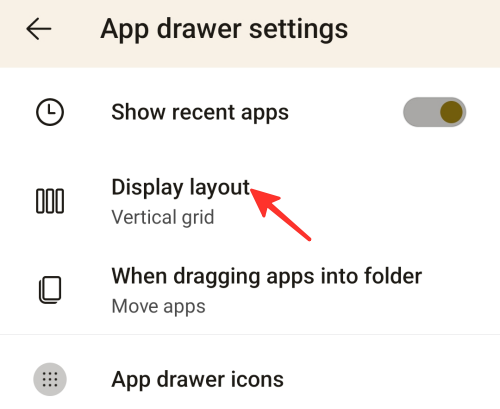Change the Vertical grid layout value
The image size is (500, 409).
163,217
